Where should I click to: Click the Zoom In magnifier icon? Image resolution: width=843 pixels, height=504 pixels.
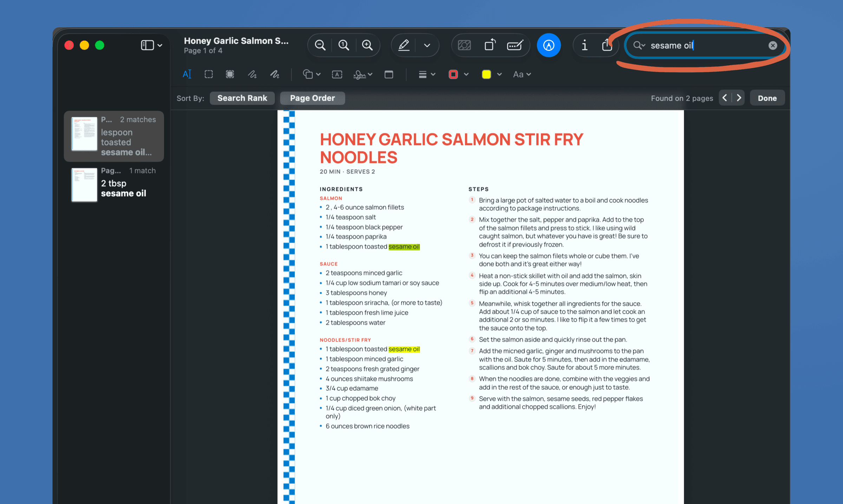click(367, 45)
